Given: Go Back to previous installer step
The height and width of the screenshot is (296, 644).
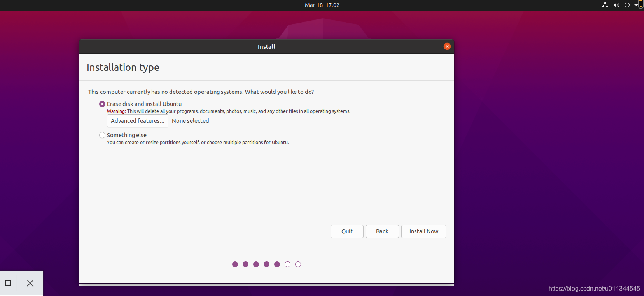Looking at the screenshot, I should coord(382,231).
